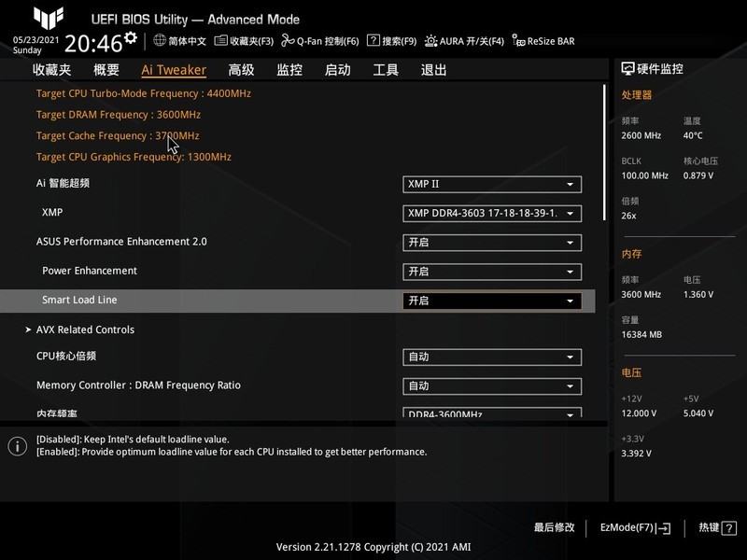This screenshot has width=747, height=560.
Task: Open the XMP DDR4-3603 profile dropdown
Action: point(492,214)
